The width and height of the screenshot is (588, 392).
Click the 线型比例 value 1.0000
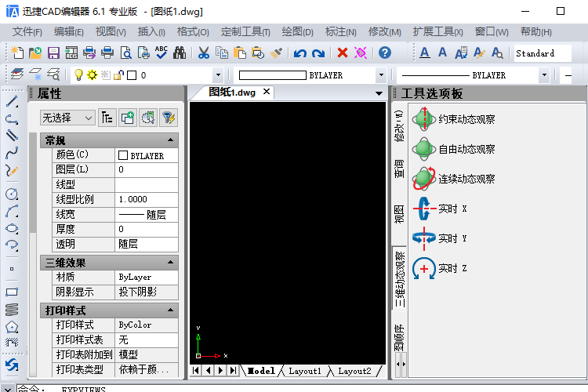pyautogui.click(x=147, y=200)
